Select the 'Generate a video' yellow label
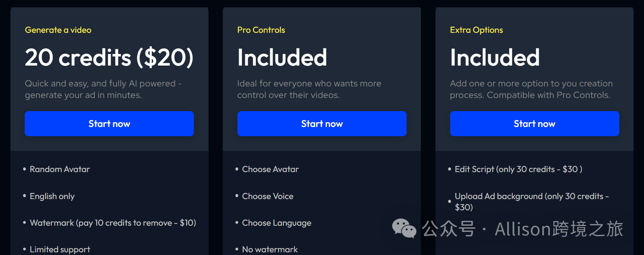 point(58,30)
